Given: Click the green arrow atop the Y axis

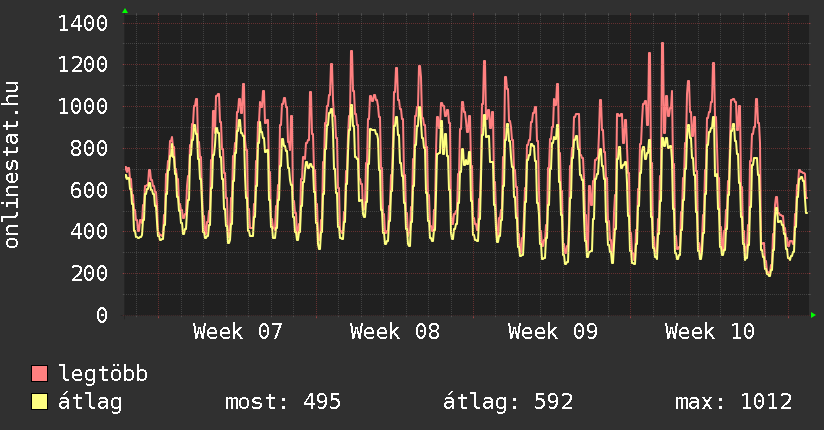Looking at the screenshot, I should [x=125, y=11].
